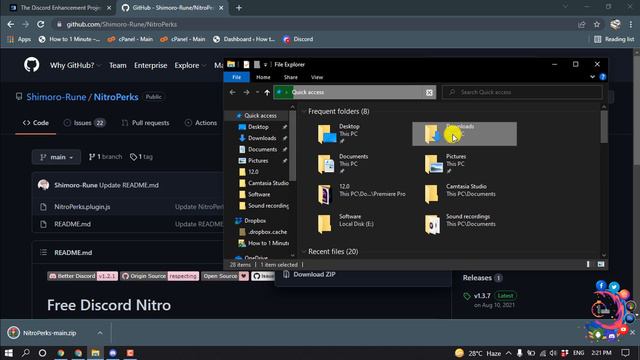Image resolution: width=640 pixels, height=360 pixels.
Task: Go up one folder level in File Explorer
Action: pos(267,93)
